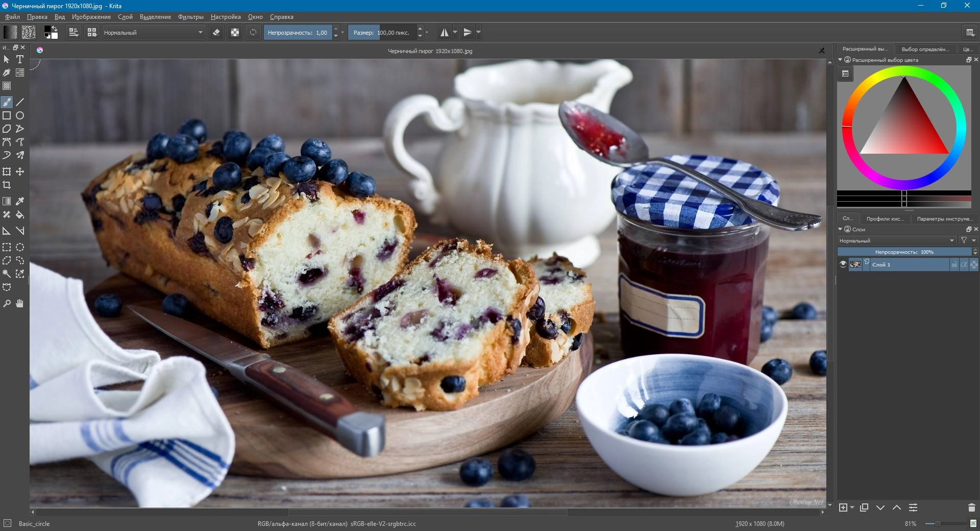Select the Polygon tool

[x=7, y=129]
